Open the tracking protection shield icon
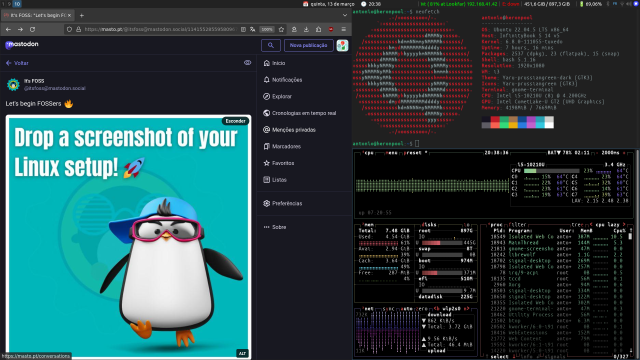 [x=69, y=29]
